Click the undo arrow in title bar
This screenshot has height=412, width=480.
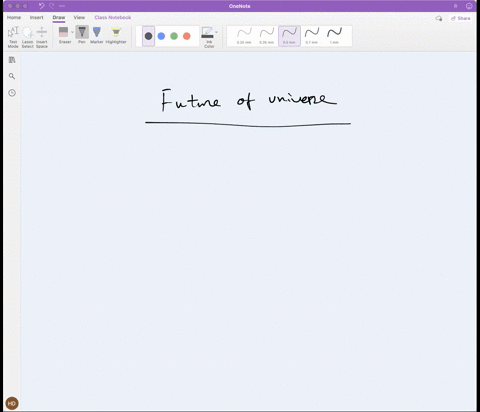tap(41, 6)
